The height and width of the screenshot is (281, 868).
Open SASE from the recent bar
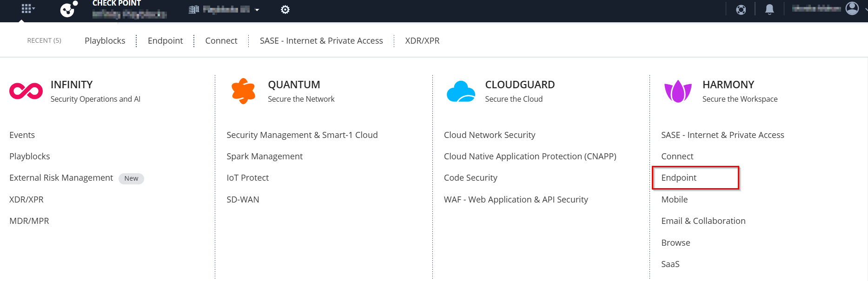(321, 40)
